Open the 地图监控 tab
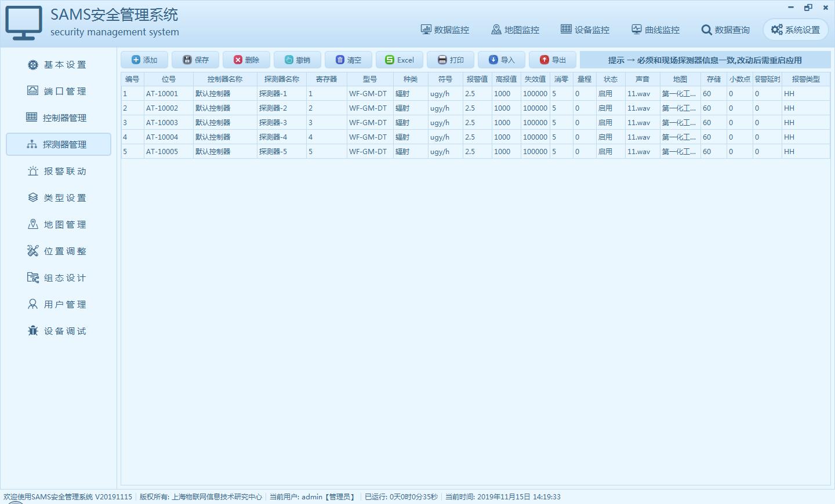The image size is (835, 504). tap(515, 30)
